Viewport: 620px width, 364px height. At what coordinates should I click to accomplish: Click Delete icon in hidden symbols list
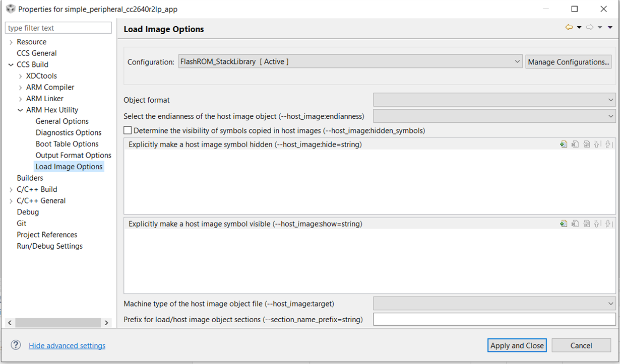(575, 144)
